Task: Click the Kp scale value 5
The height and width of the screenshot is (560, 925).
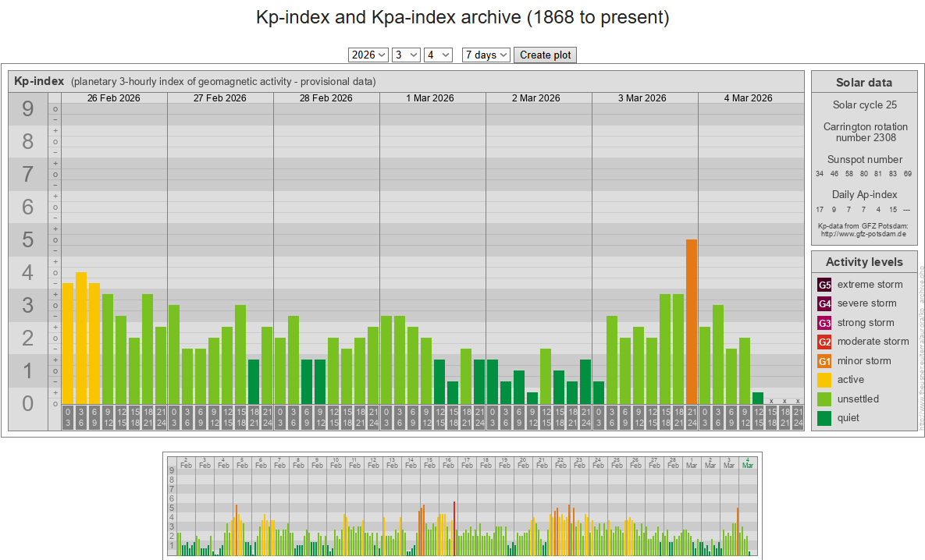Action: [28, 240]
